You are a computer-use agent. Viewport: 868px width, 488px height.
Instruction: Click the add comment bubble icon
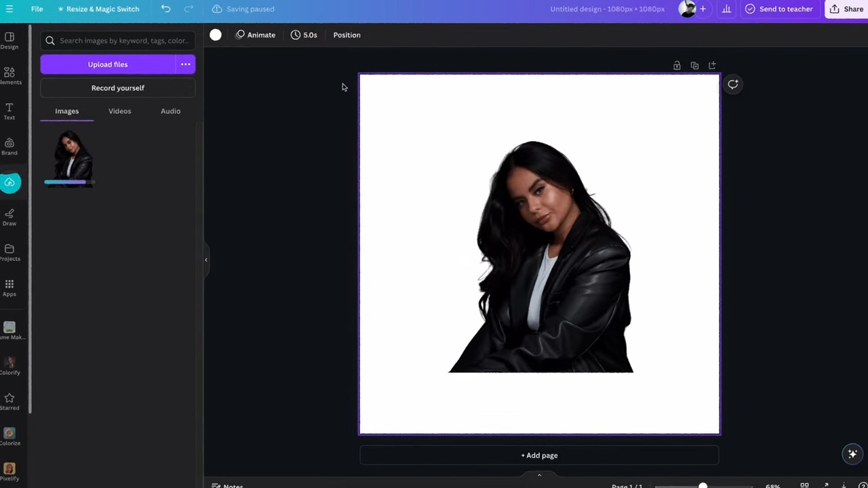coord(733,85)
